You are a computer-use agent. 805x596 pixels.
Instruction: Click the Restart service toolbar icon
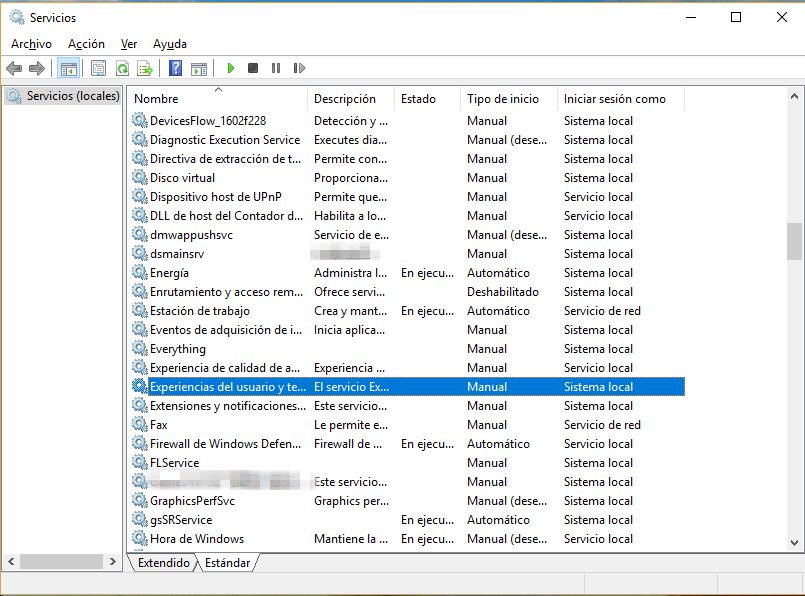(299, 68)
